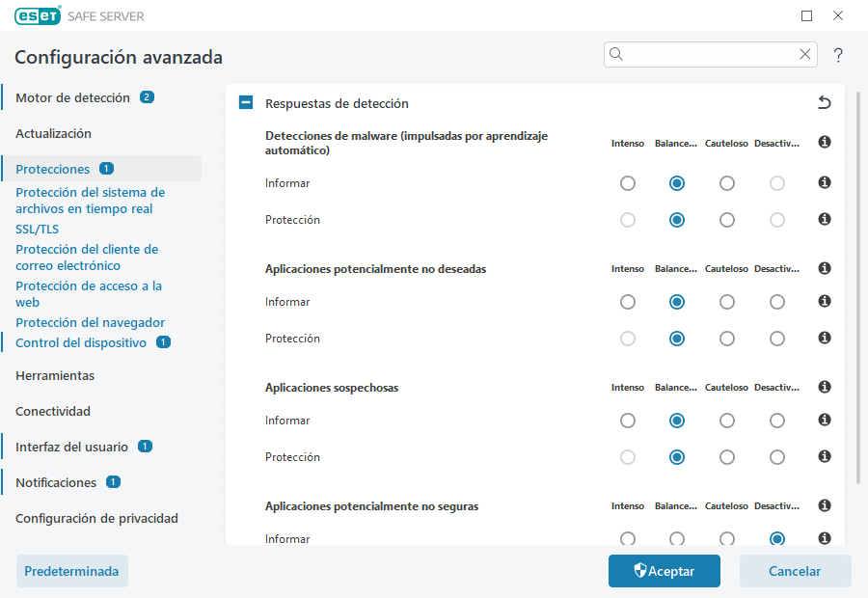The image size is (868, 598).
Task: Set malware Informar to Cauteloso
Action: [727, 183]
